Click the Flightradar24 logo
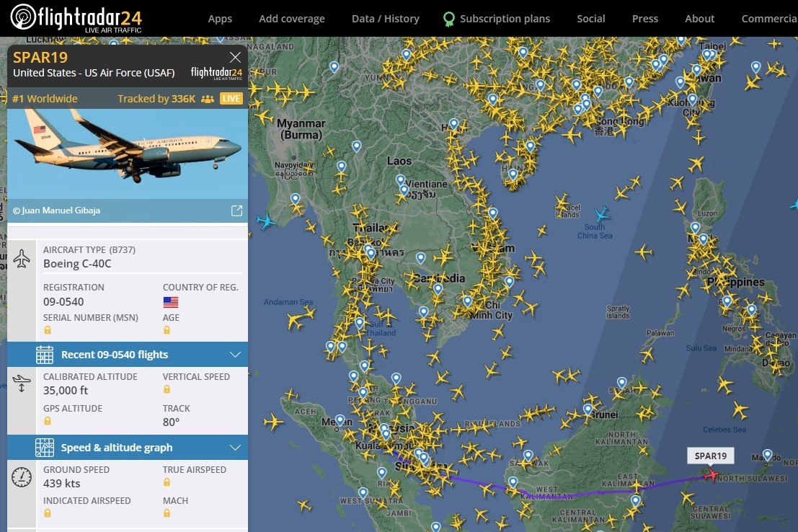Screen dimensions: 798x532 pos(76,18)
